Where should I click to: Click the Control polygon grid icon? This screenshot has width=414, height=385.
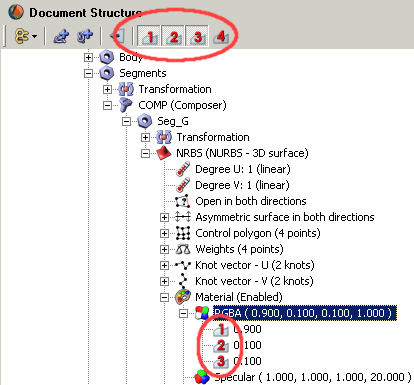click(183, 233)
